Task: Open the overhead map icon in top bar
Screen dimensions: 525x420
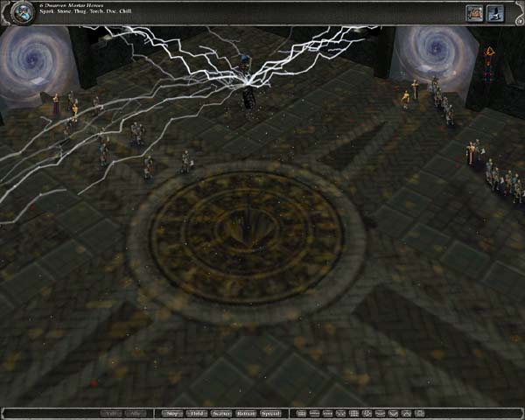Action: pos(474,13)
